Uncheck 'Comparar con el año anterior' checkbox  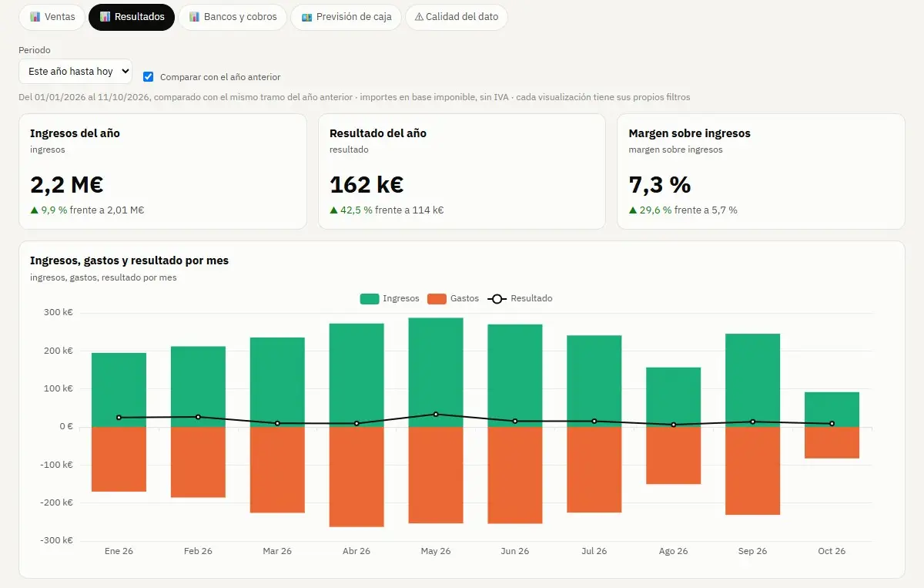149,76
